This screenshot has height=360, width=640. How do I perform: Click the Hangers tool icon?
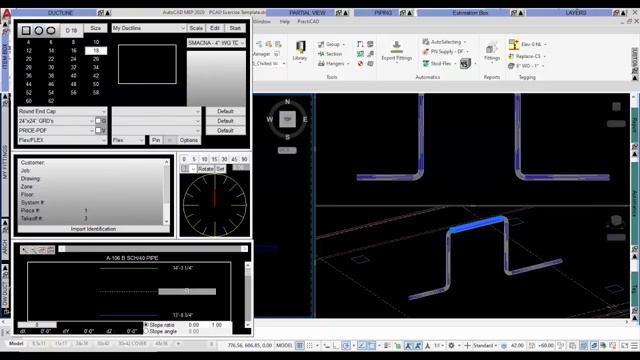pos(321,64)
